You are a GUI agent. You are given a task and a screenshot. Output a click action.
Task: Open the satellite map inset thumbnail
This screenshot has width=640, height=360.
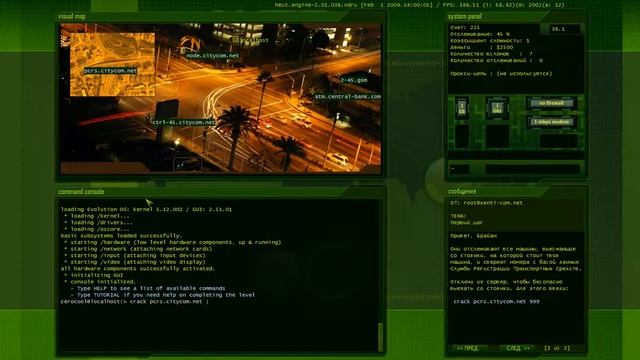pos(113,64)
